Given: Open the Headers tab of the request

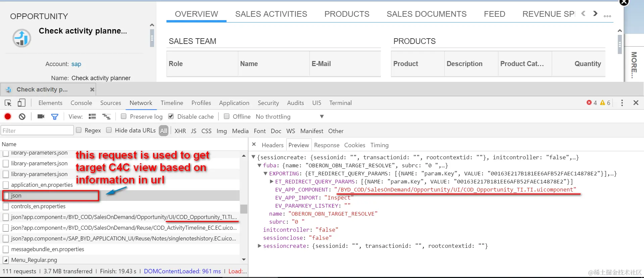Looking at the screenshot, I should coord(273,145).
